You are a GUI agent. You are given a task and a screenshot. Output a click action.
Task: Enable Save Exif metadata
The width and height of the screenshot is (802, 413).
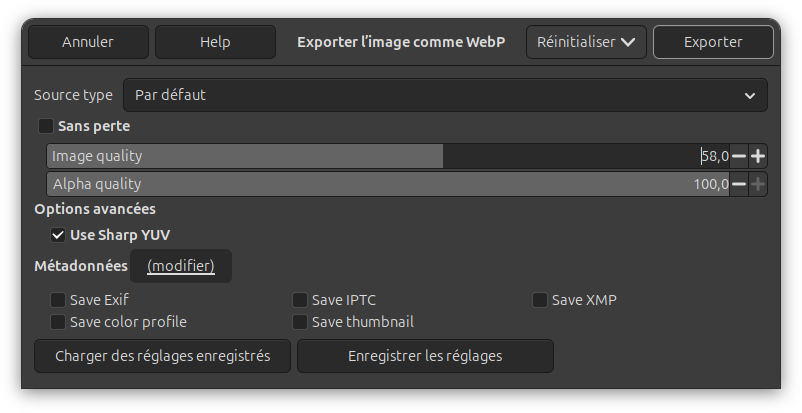point(58,299)
